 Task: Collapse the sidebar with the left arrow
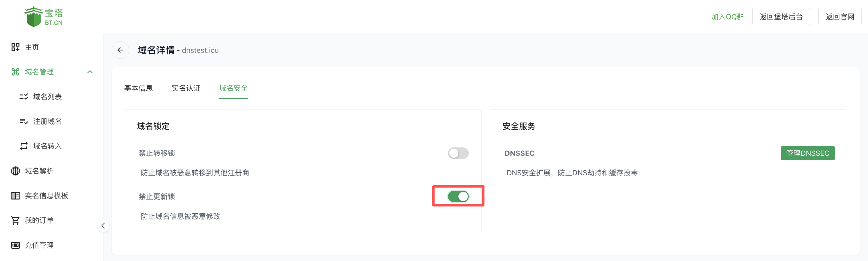tap(103, 226)
